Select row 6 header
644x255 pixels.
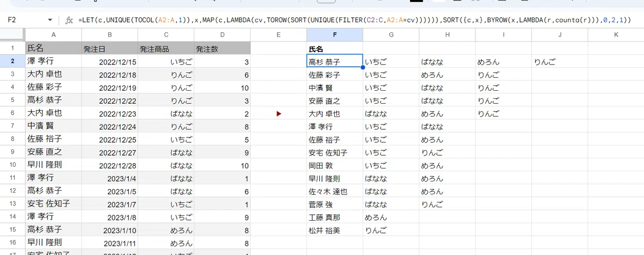tap(12, 113)
